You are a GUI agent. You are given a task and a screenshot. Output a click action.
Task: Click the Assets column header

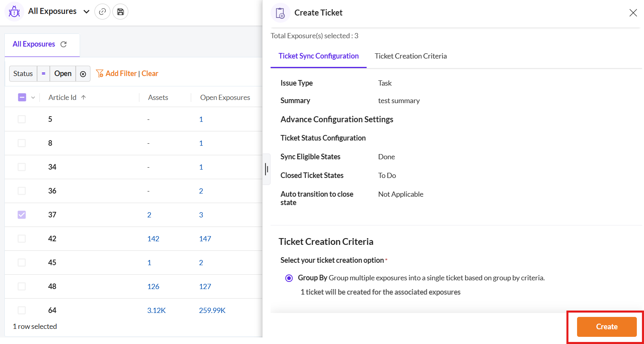tap(158, 98)
